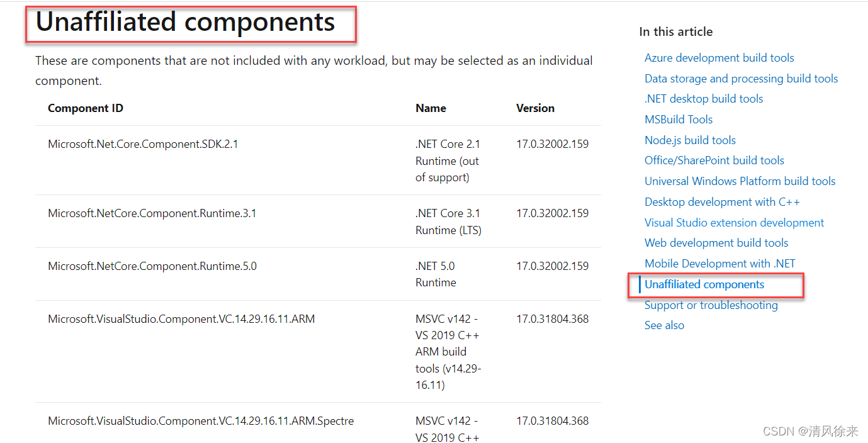Click the In this article heading
This screenshot has height=443, width=868.
[676, 31]
